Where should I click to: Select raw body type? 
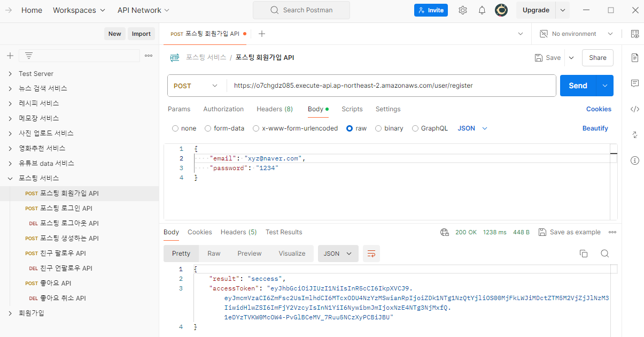(350, 128)
